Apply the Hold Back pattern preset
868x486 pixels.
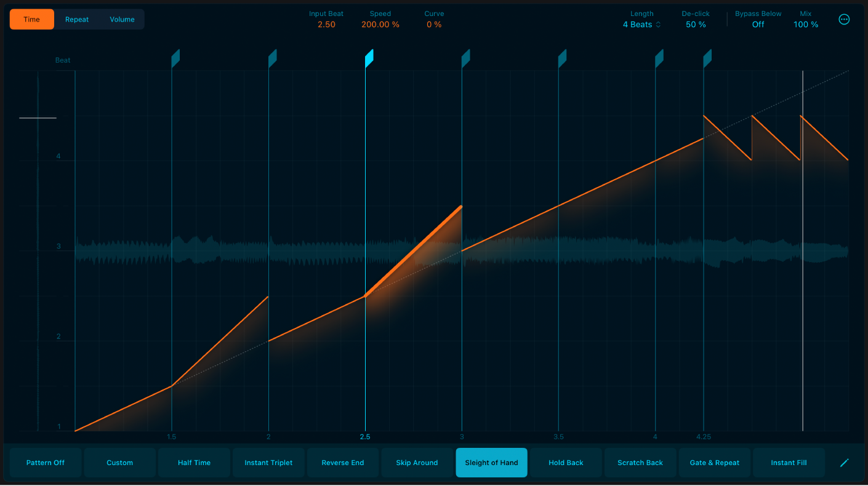point(566,463)
